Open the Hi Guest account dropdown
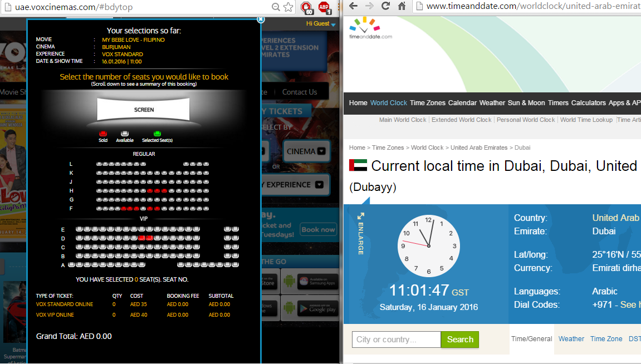641x364 pixels. (x=321, y=24)
